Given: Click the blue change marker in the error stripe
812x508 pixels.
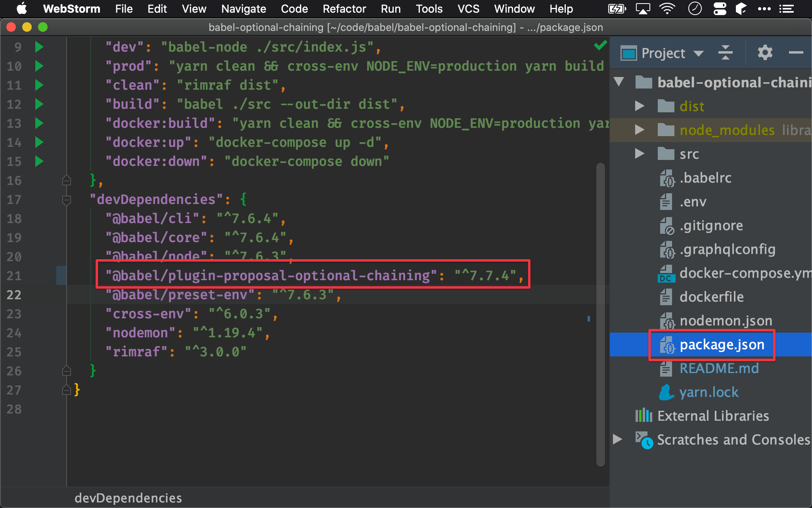Looking at the screenshot, I should click(589, 318).
